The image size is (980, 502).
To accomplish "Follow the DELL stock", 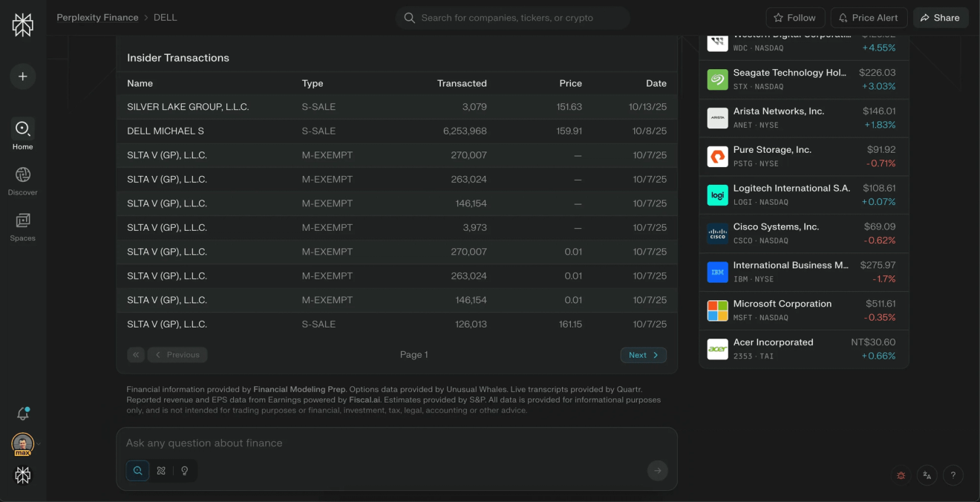I will [x=794, y=18].
